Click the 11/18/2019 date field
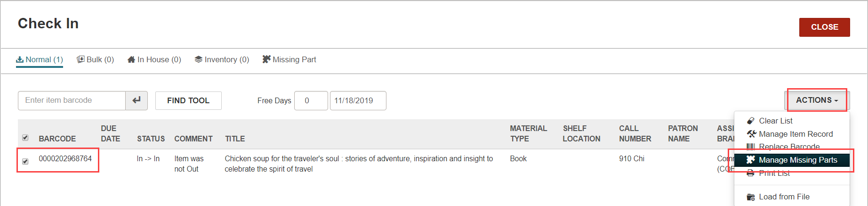The image size is (868, 206). (x=358, y=100)
